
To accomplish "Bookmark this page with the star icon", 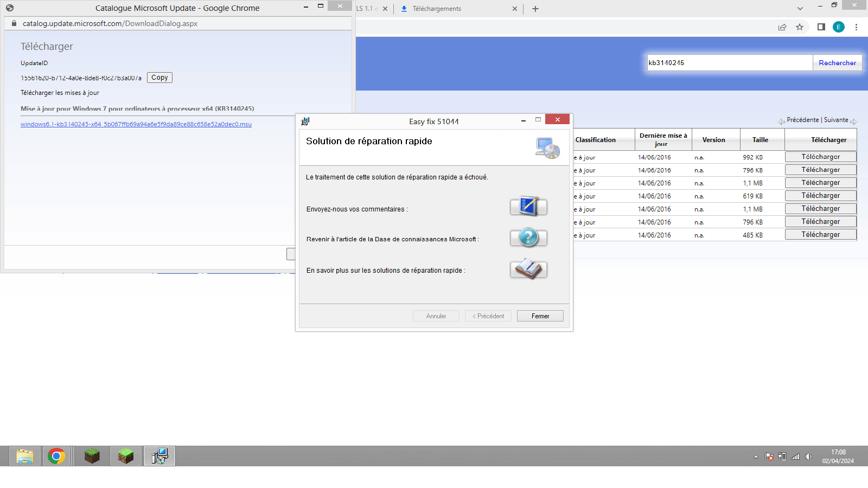I will click(800, 27).
